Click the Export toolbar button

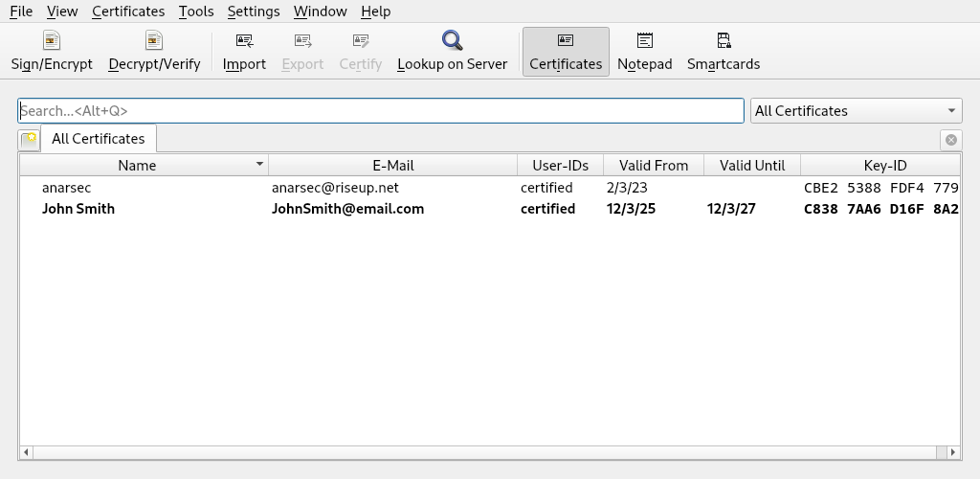click(302, 52)
